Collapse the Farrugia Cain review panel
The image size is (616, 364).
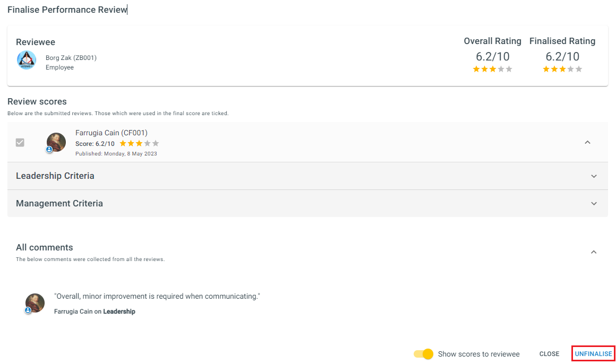coord(587,142)
